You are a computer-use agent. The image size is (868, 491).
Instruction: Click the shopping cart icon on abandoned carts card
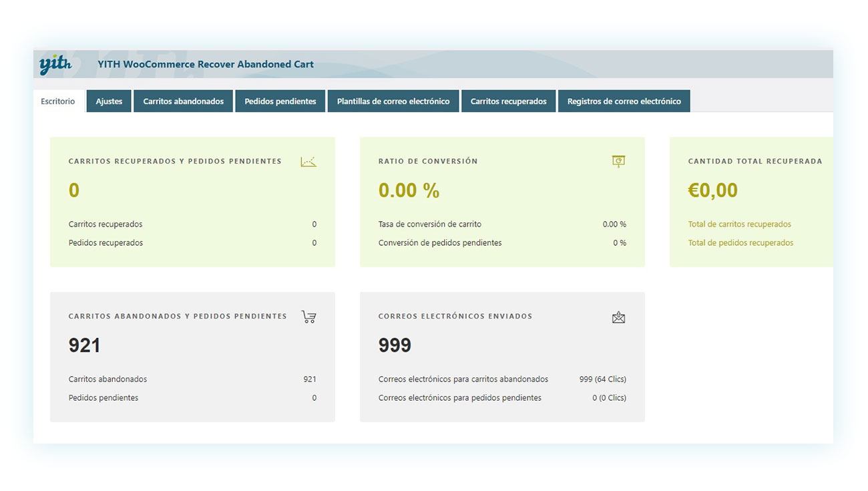click(308, 317)
